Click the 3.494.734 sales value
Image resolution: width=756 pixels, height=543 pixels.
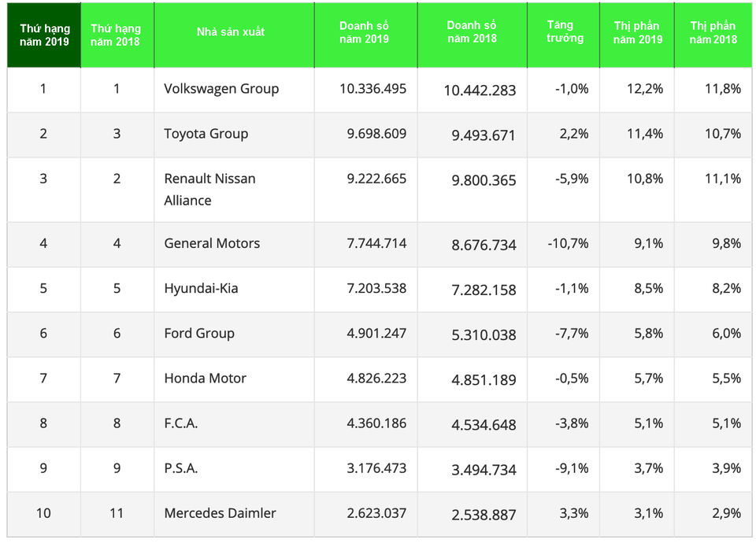point(484,470)
